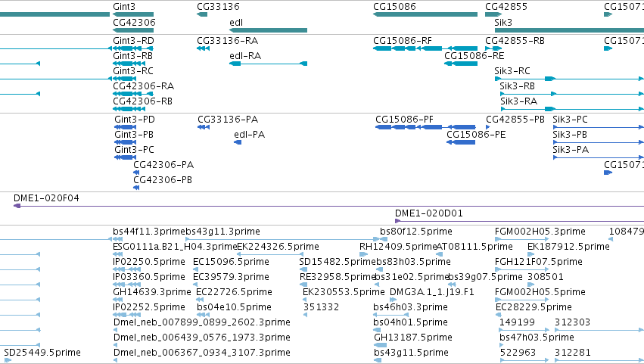Select the GH14639.3prime EST label
The width and height of the screenshot is (644, 364).
coord(152,293)
